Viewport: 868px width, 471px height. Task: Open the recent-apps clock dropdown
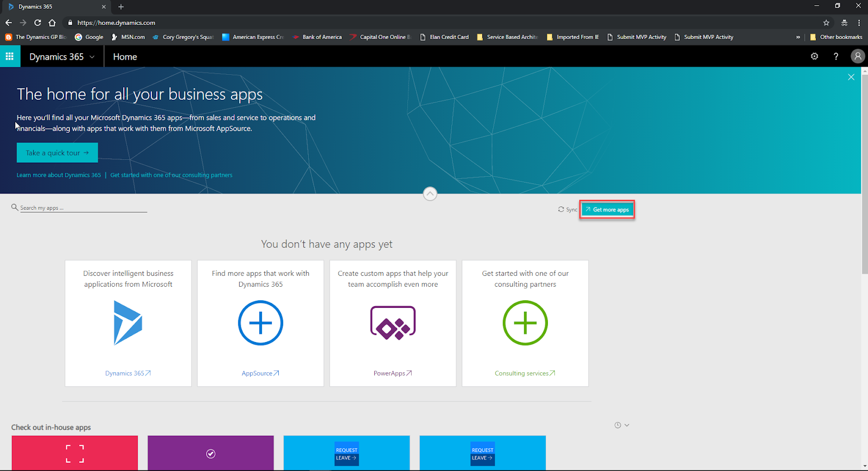pos(622,425)
